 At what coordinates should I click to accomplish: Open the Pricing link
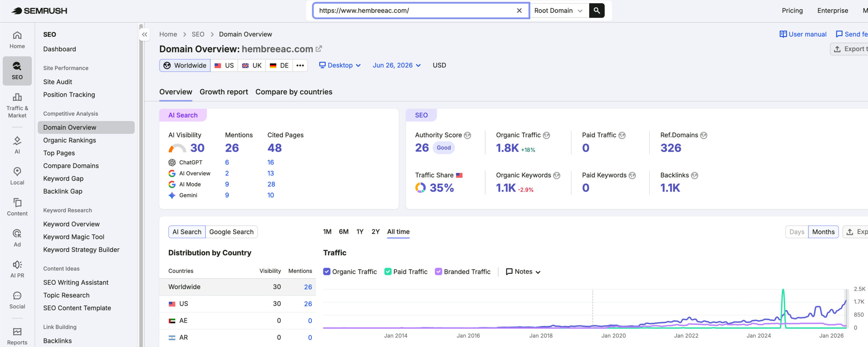[792, 11]
